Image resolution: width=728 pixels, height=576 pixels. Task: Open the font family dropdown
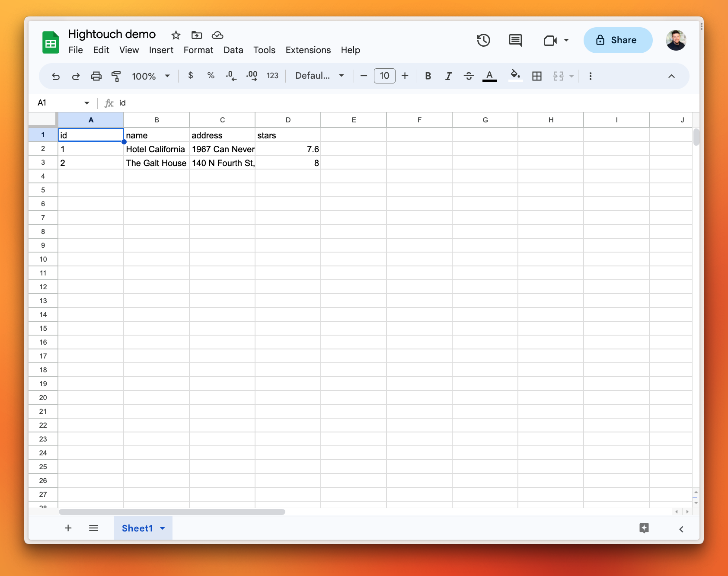point(319,76)
